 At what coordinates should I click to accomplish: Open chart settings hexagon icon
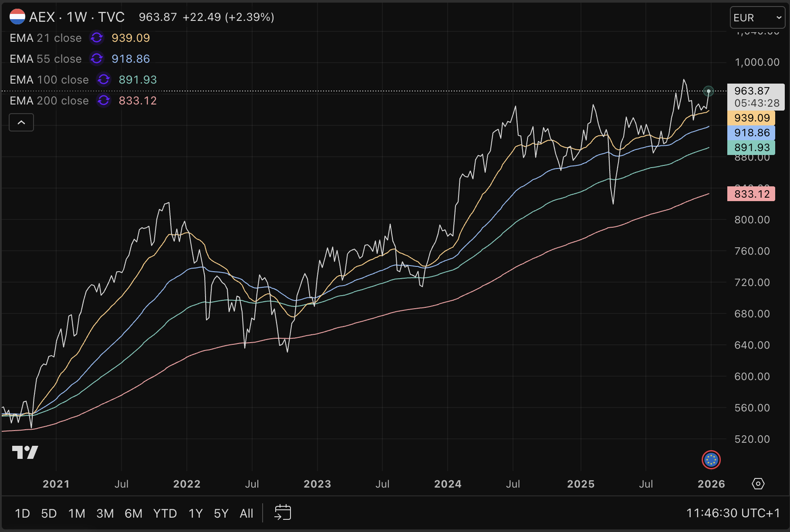click(x=758, y=484)
